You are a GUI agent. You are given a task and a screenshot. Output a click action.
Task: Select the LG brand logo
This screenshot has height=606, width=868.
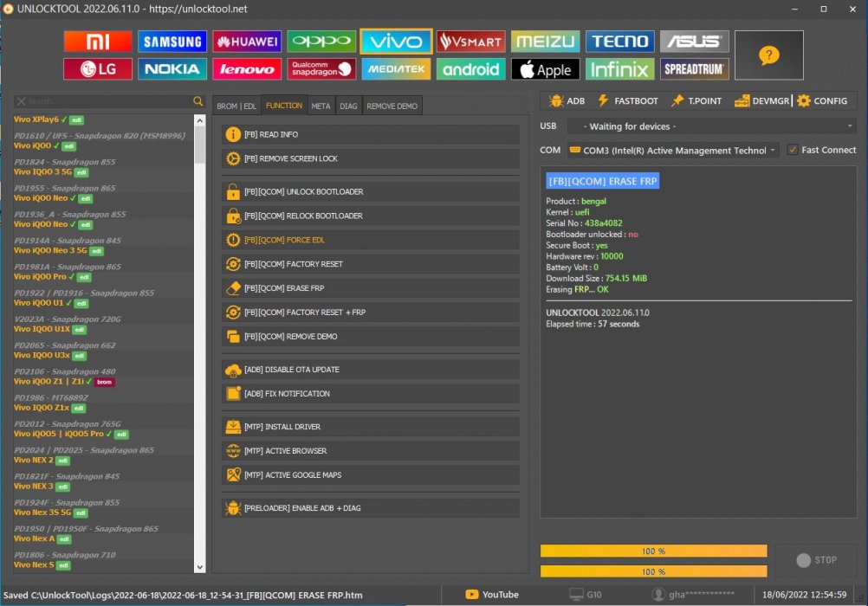click(97, 69)
